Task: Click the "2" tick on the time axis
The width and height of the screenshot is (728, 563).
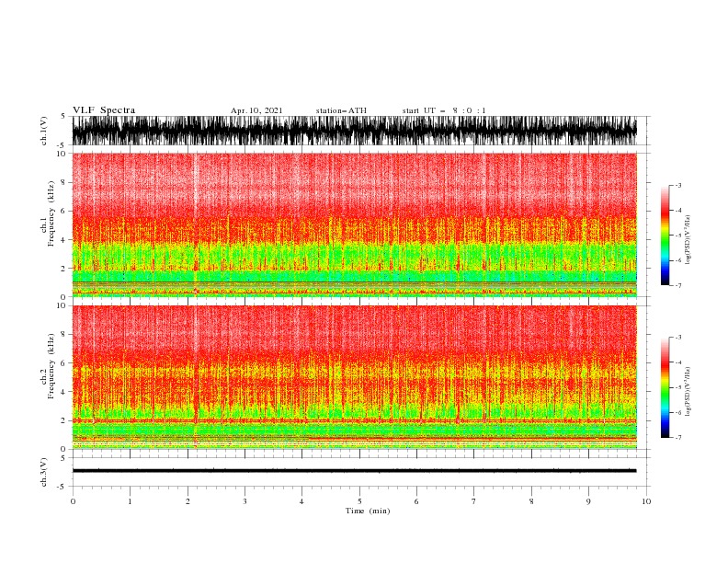Action: click(x=188, y=501)
